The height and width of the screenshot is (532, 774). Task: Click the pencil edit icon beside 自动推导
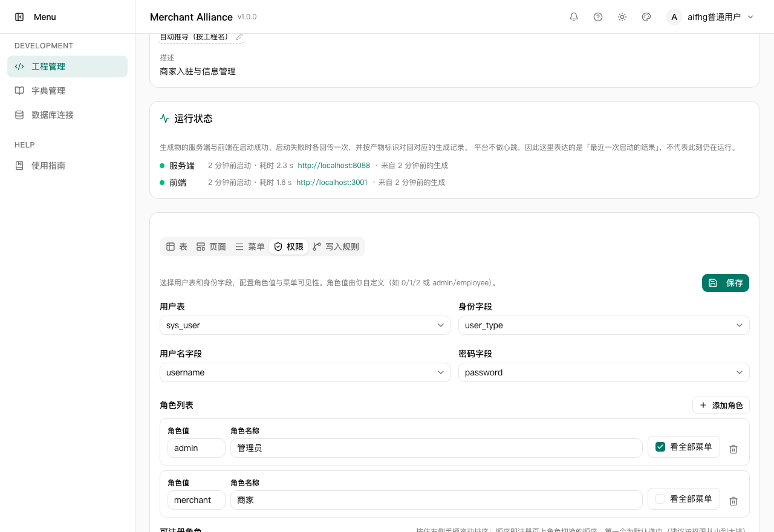tap(239, 37)
